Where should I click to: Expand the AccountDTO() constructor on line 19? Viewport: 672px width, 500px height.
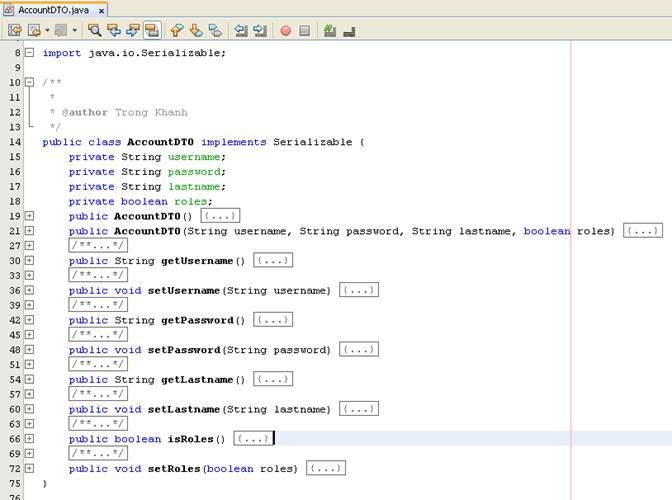(29, 216)
